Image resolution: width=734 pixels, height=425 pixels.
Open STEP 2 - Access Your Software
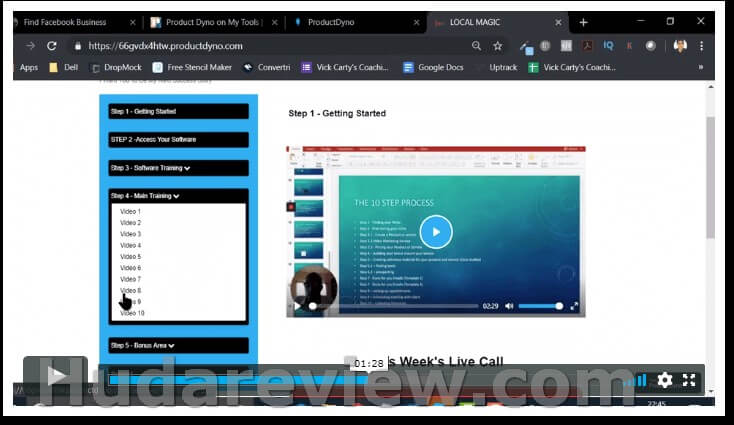(178, 139)
